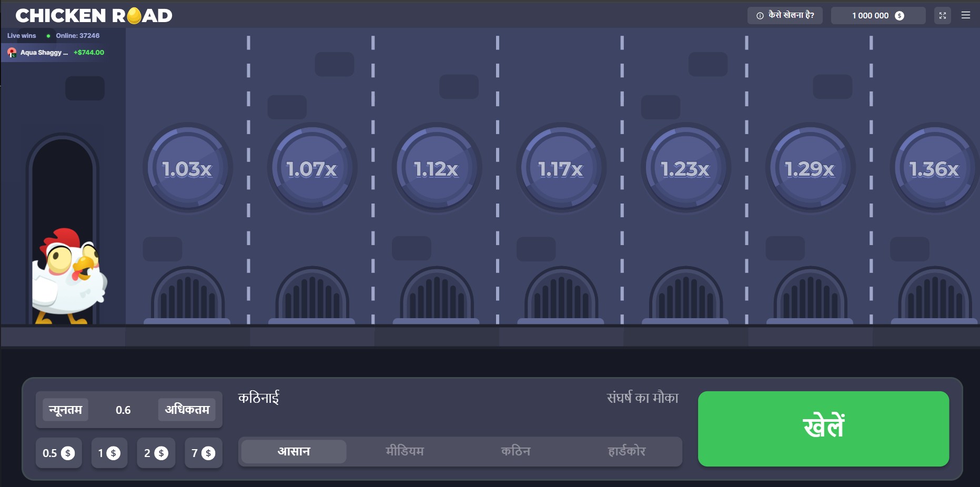
Task: Click the 1.29x multiplier manhole
Action: click(x=811, y=168)
